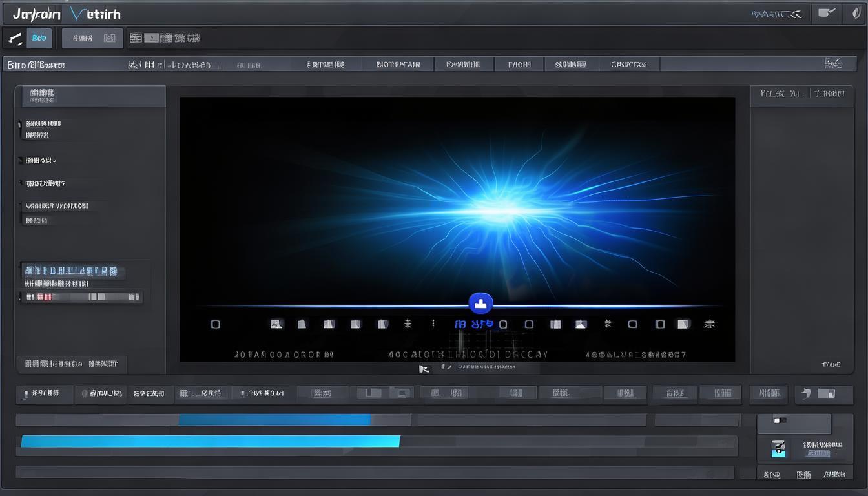Click the icon at right end of tab bar
This screenshot has width=868, height=496.
pos(834,63)
